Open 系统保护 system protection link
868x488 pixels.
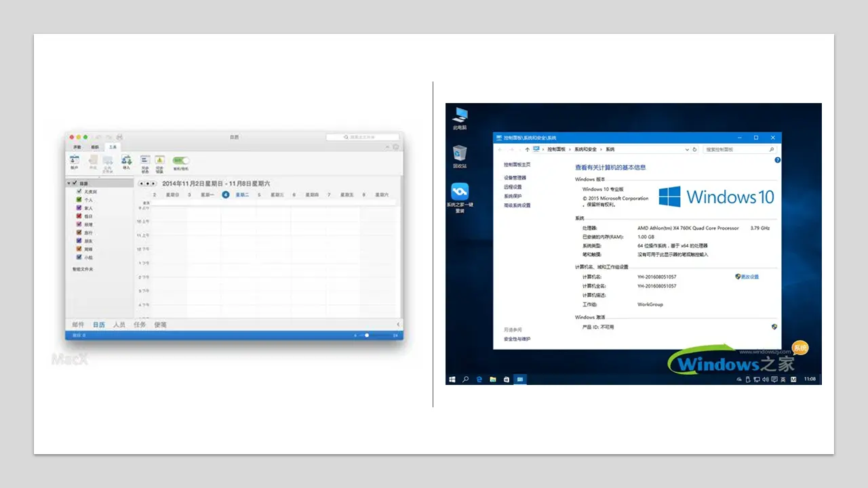point(513,196)
